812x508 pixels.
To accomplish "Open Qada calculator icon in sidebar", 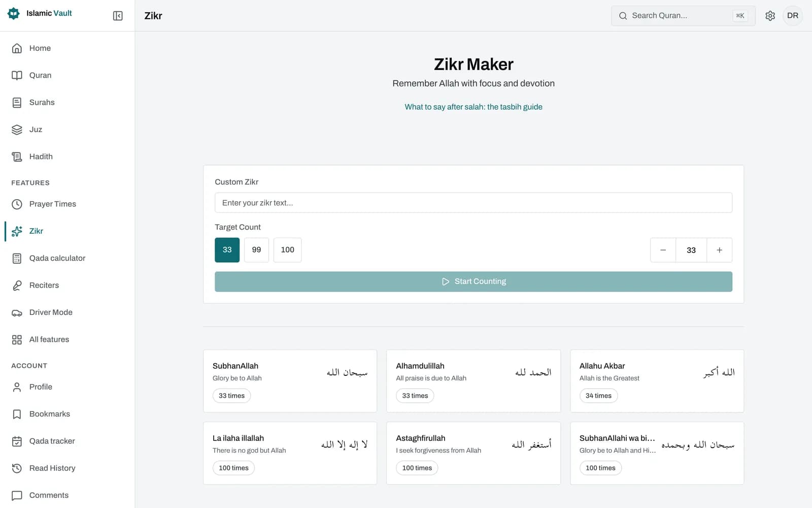I will point(17,258).
